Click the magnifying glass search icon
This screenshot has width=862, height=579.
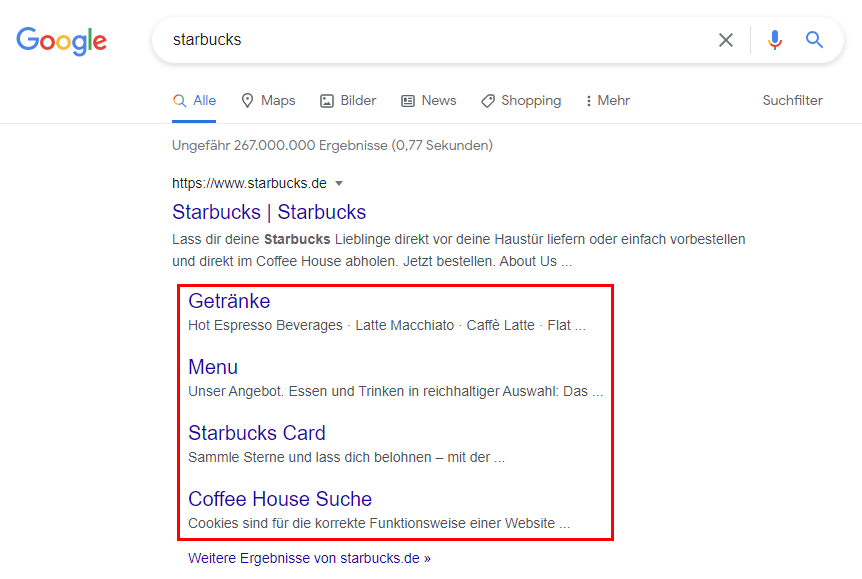814,40
